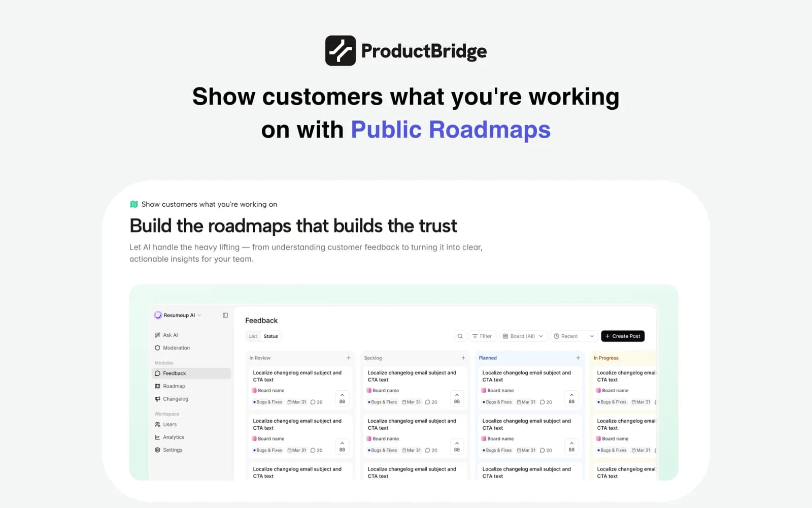Open the Moderation shield icon

(157, 347)
